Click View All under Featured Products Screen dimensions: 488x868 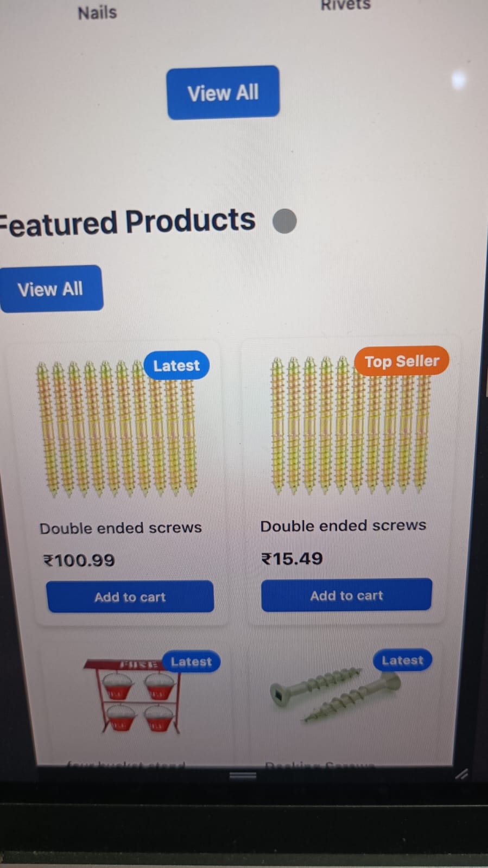point(50,289)
